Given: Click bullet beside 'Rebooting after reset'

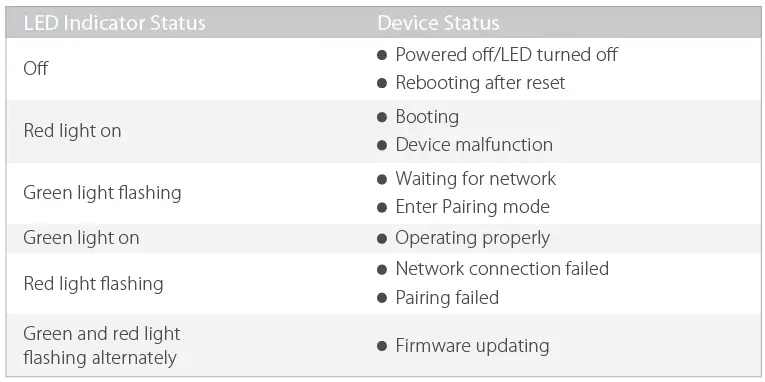Looking at the screenshot, I should [382, 83].
